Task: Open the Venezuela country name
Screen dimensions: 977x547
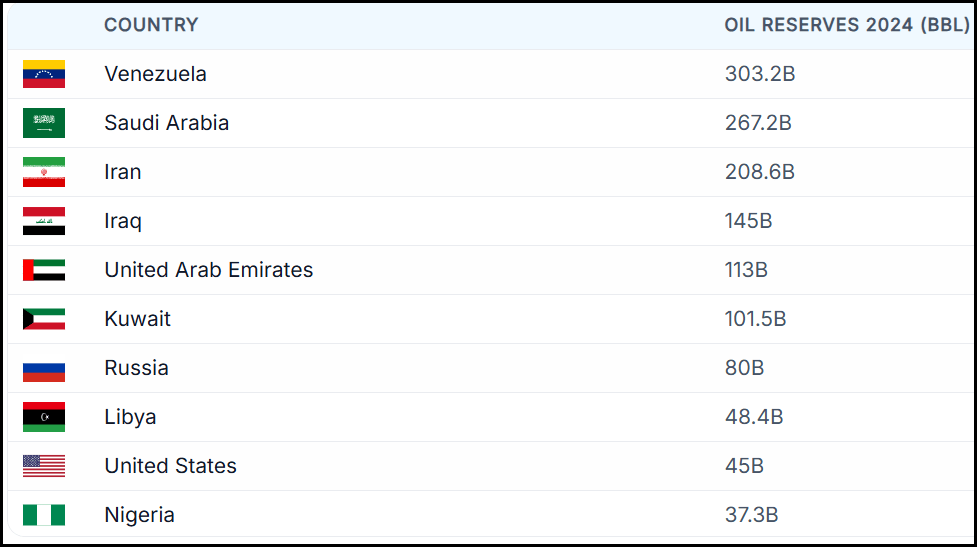Action: (155, 74)
